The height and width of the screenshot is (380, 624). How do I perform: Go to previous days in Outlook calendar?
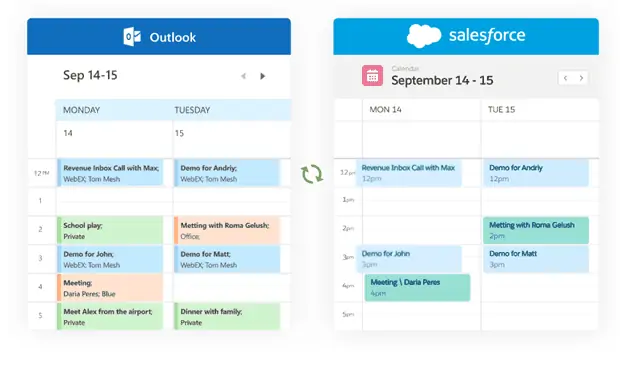click(x=244, y=76)
